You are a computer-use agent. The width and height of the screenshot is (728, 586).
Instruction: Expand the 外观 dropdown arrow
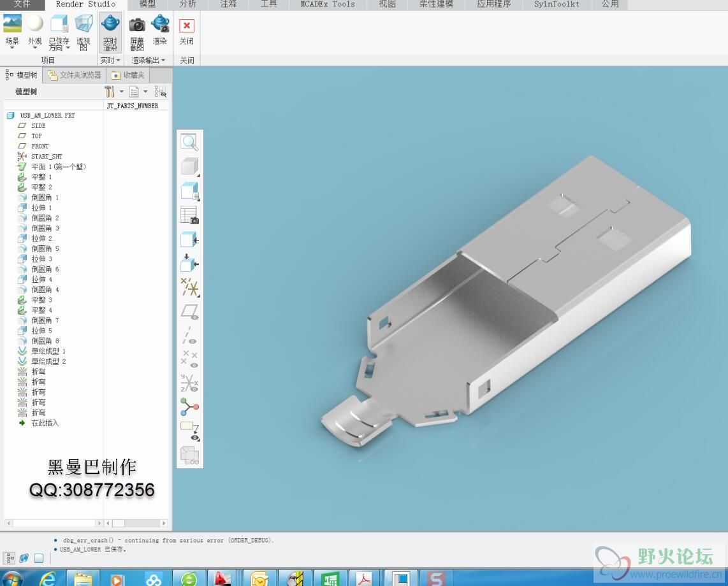[x=35, y=48]
